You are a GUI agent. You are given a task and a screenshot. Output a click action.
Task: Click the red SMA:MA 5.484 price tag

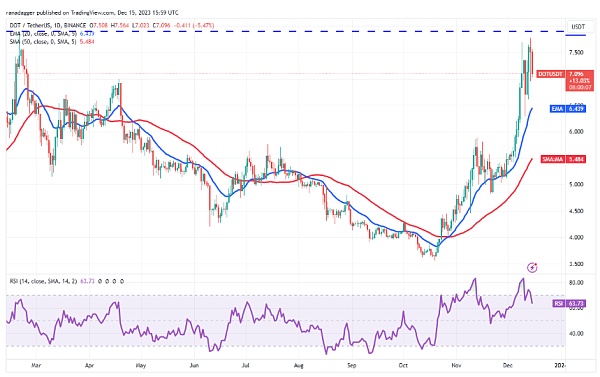tap(563, 159)
